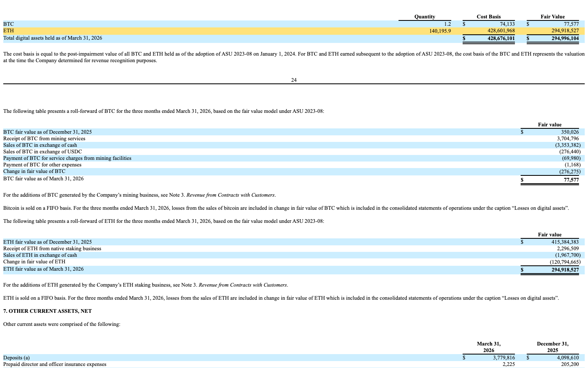
Task: Select 'Payment of BTC for service charges' row label
Action: (x=67, y=158)
